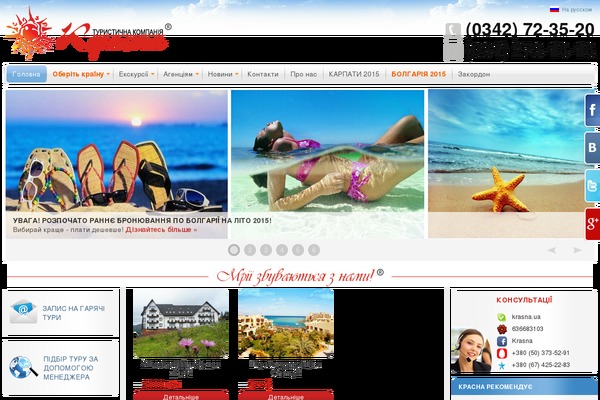The height and width of the screenshot is (400, 600).
Task: Expand the Агенціям dropdown menu
Action: point(181,74)
